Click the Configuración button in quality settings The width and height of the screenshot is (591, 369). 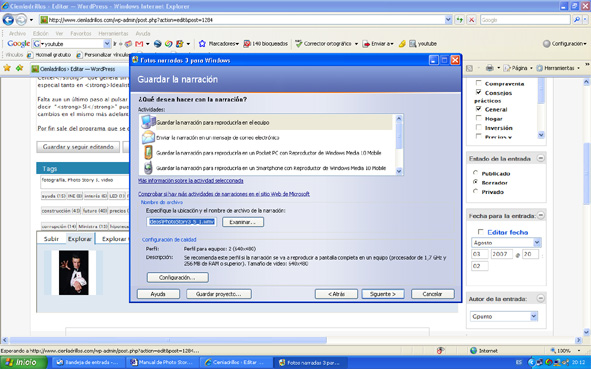177,277
